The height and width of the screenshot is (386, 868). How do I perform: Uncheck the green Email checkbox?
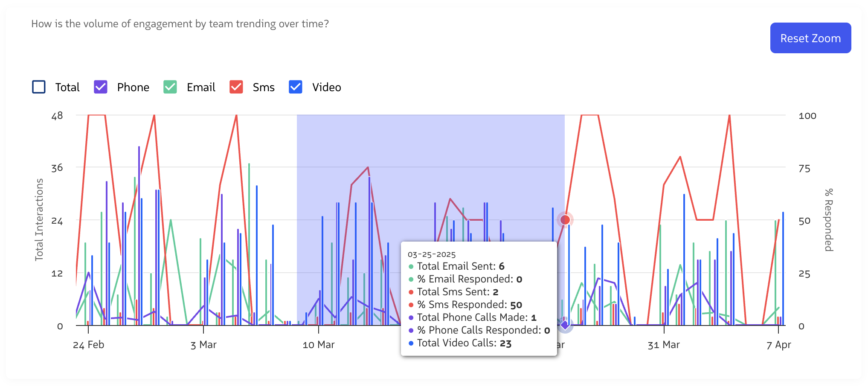tap(170, 87)
